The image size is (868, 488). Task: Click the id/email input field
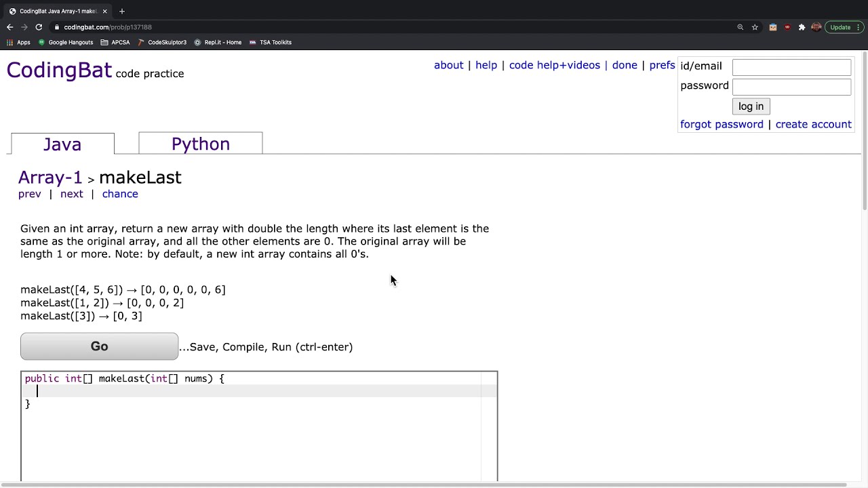(791, 66)
